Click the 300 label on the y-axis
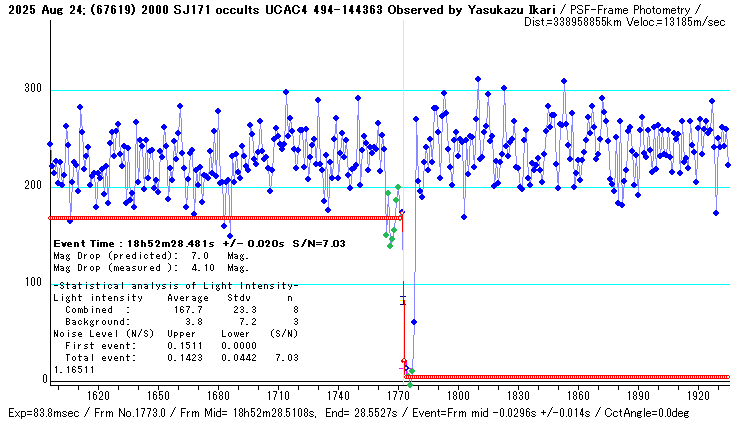This screenshot has width=740, height=425. click(x=35, y=90)
